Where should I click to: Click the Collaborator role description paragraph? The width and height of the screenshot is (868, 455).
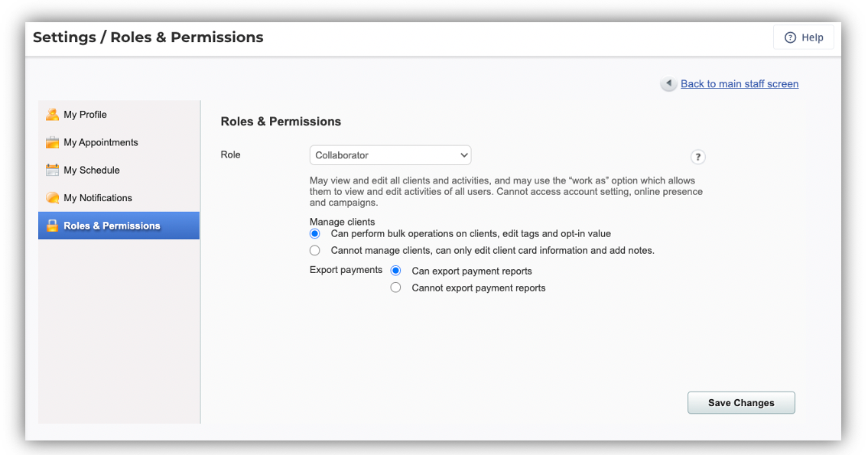[506, 191]
